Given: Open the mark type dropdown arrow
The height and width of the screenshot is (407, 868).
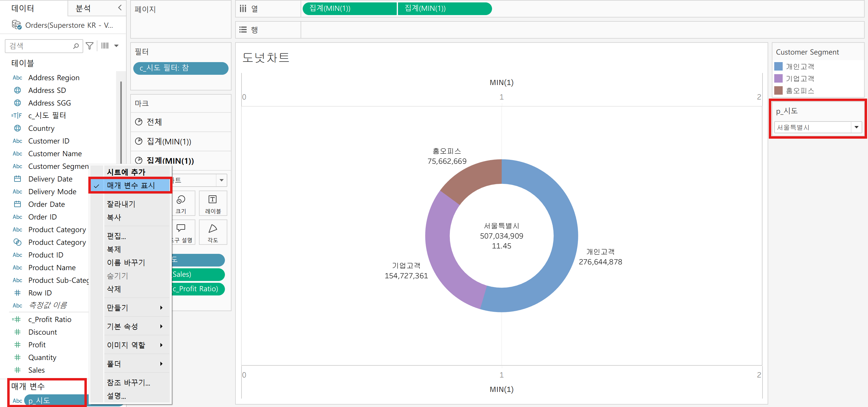Looking at the screenshot, I should [221, 180].
